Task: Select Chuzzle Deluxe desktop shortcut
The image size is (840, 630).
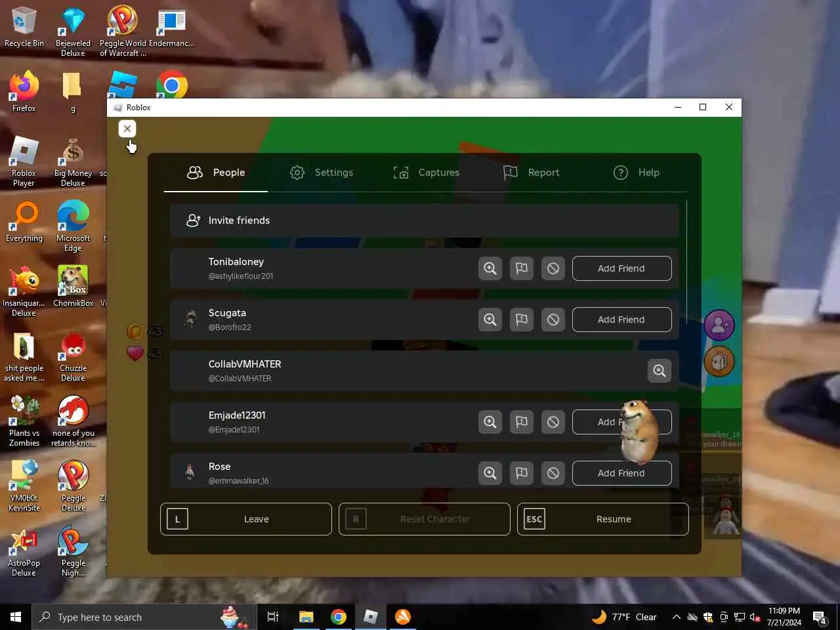Action: 73,356
